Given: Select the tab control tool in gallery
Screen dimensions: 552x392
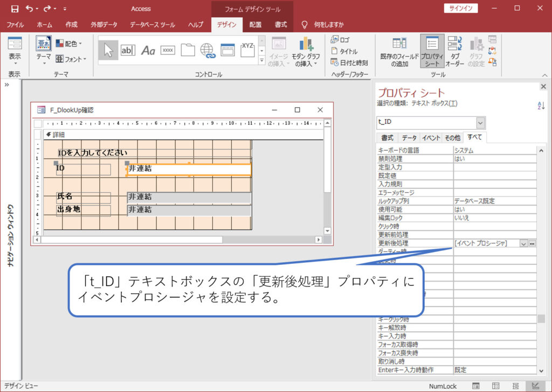Looking at the screenshot, I should pos(188,50).
